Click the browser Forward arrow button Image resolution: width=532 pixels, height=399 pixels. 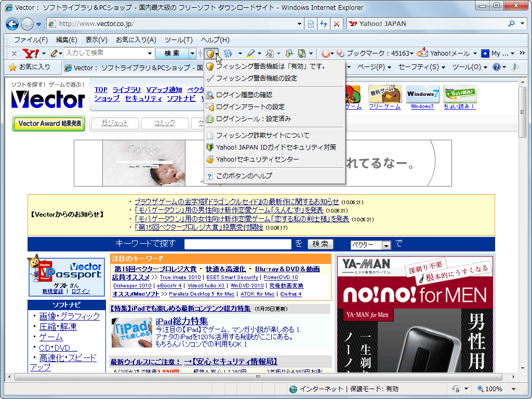tap(27, 24)
